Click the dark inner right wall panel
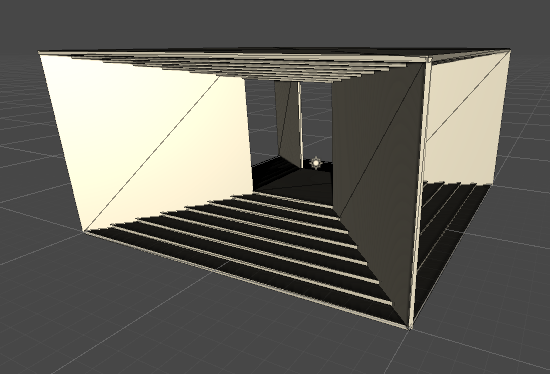The image size is (550, 374). 379,182
